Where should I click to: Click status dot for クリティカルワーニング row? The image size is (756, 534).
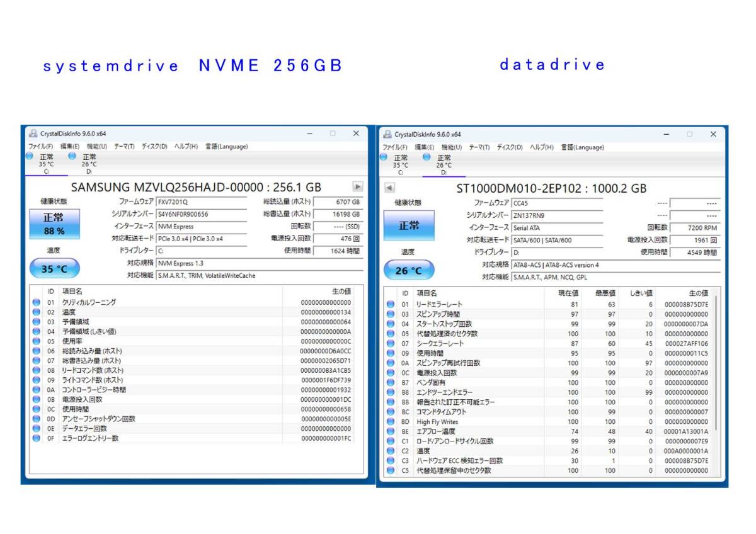click(x=36, y=302)
